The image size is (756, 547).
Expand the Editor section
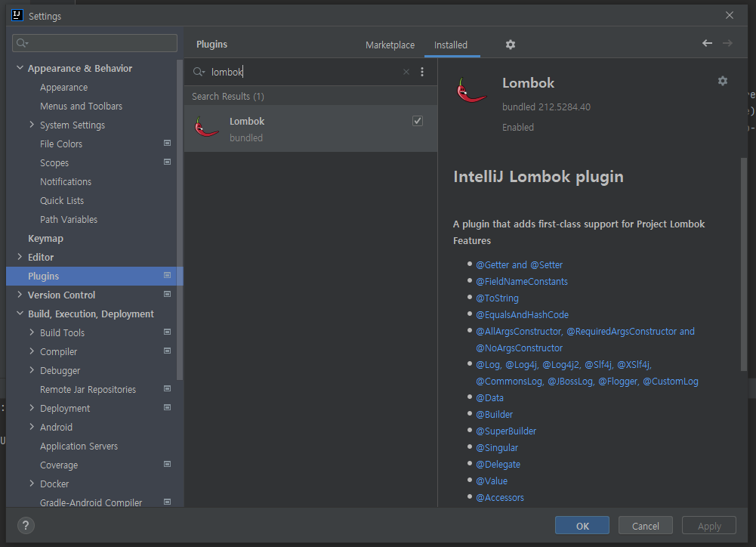20,257
